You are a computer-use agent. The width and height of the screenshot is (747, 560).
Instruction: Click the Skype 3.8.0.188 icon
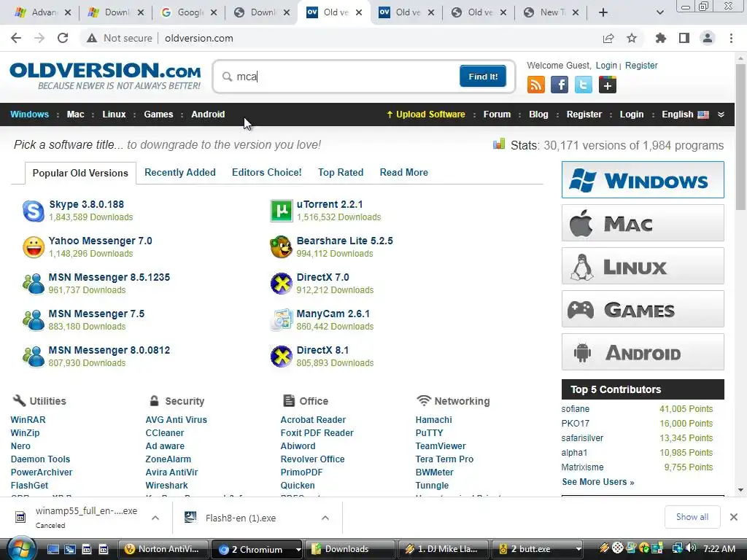click(34, 211)
